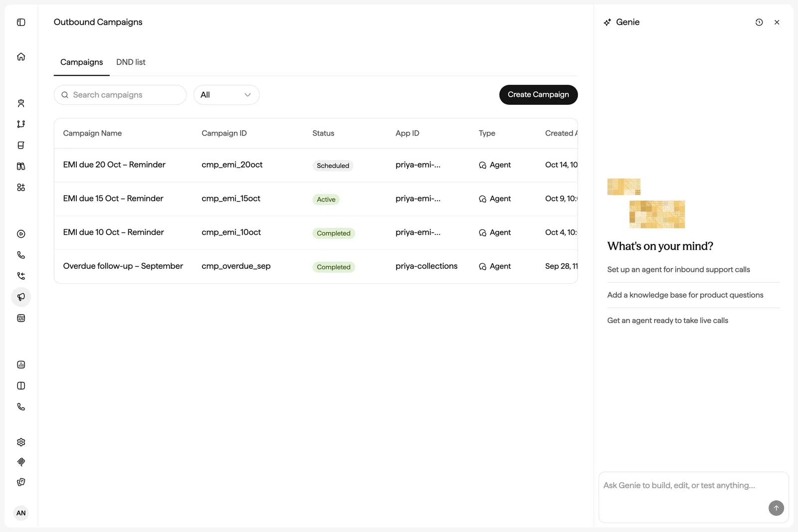Click the Genie send arrow button
The height and width of the screenshot is (532, 798).
click(776, 508)
